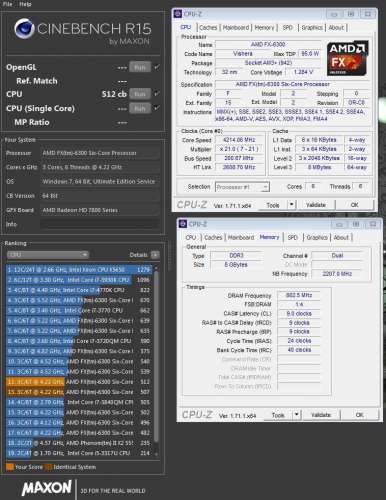The width and height of the screenshot is (386, 500).
Task: Open Tools dropdown arrow in lower CPU-Z
Action: [296, 415]
